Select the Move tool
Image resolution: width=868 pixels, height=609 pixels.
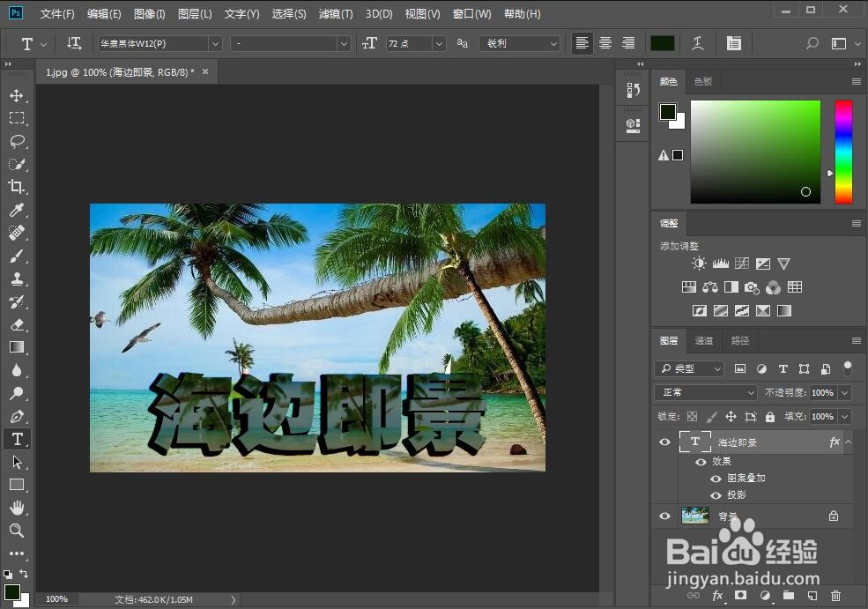point(17,95)
